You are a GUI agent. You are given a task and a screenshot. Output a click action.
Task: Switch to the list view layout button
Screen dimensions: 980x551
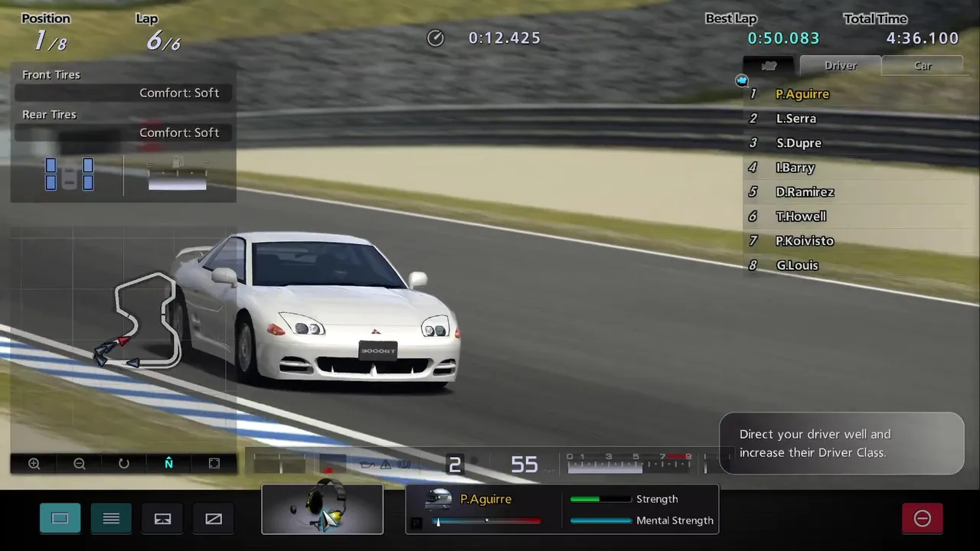pyautogui.click(x=111, y=518)
